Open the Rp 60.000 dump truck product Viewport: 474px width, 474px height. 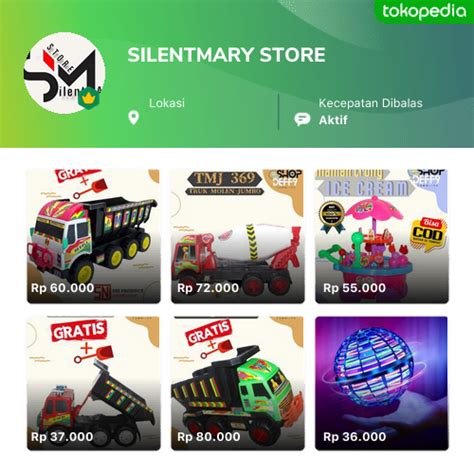pos(93,236)
